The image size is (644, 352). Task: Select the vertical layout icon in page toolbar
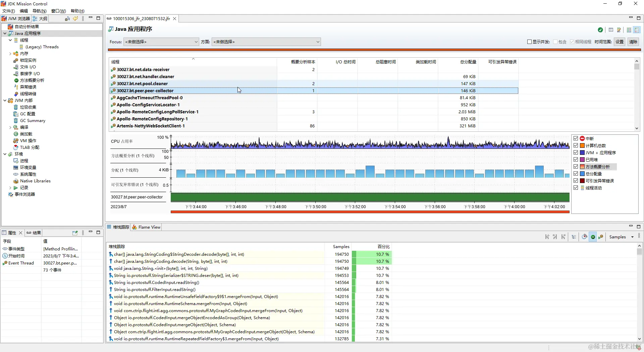click(637, 30)
